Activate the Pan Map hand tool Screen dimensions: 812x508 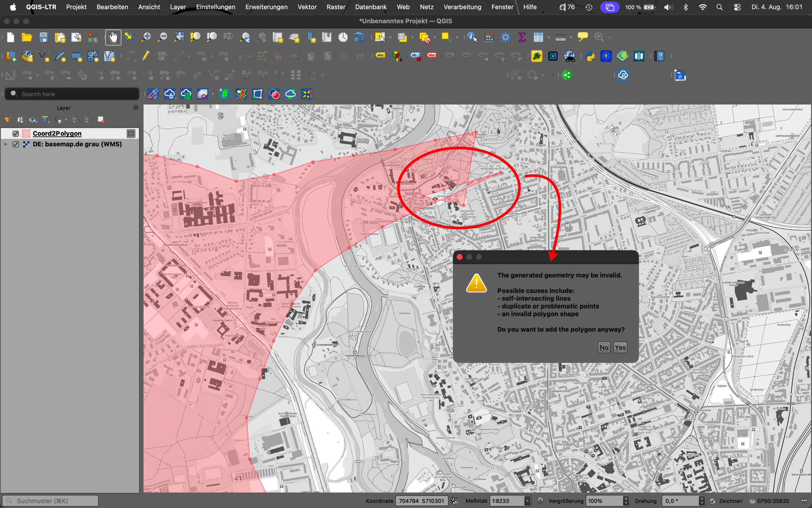point(113,37)
